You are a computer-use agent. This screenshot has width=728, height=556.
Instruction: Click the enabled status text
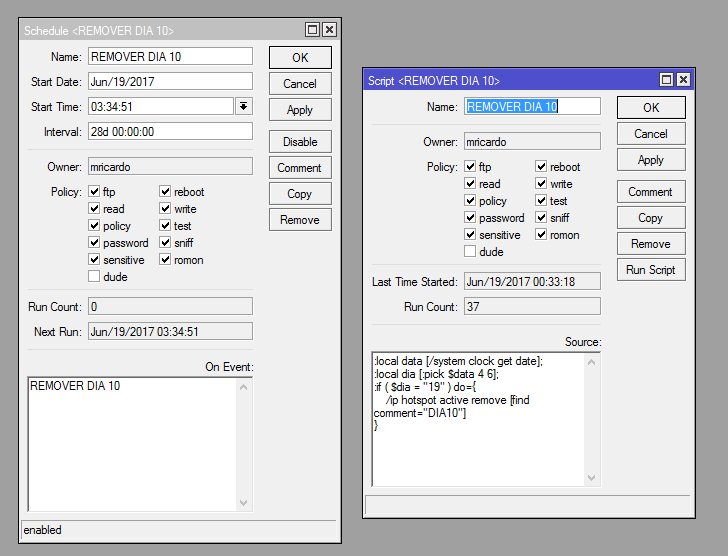pos(42,530)
